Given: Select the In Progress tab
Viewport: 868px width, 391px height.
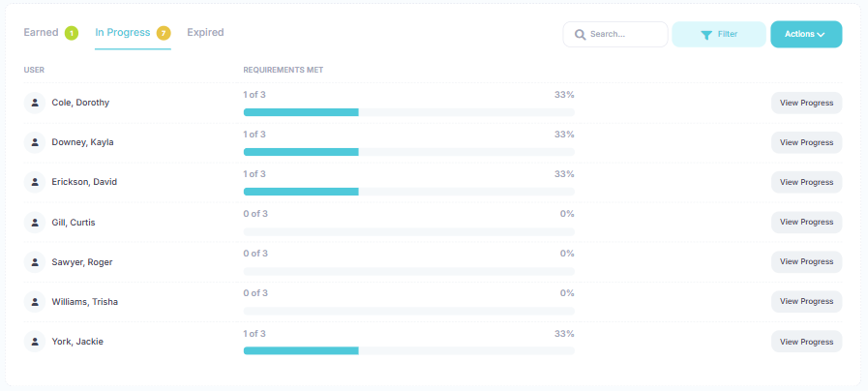Looking at the screenshot, I should [x=123, y=33].
